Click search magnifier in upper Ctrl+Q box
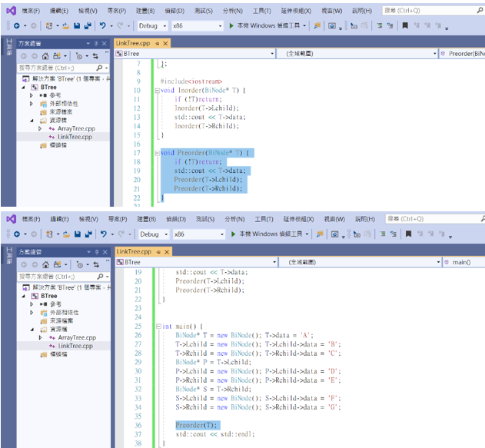This screenshot has height=448, width=485. (x=480, y=11)
